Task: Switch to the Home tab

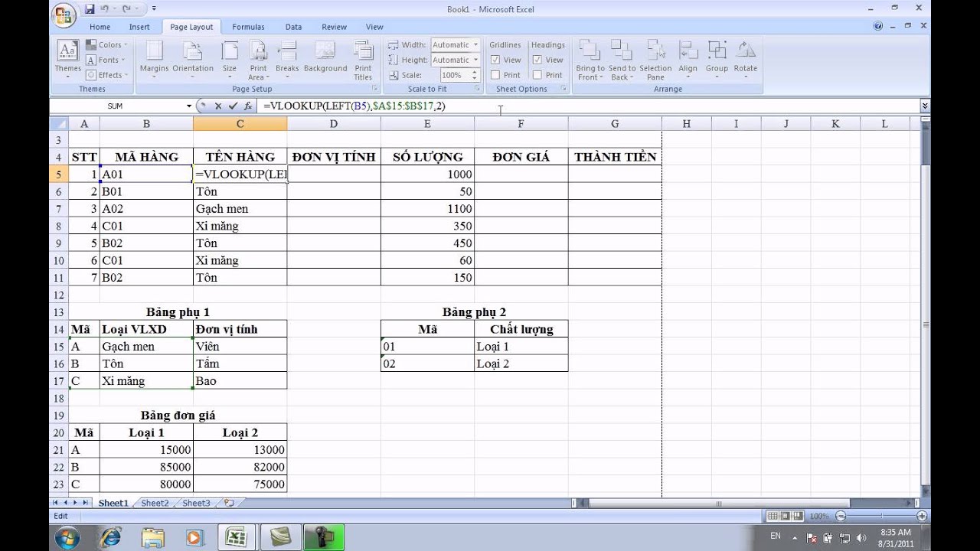Action: point(100,27)
